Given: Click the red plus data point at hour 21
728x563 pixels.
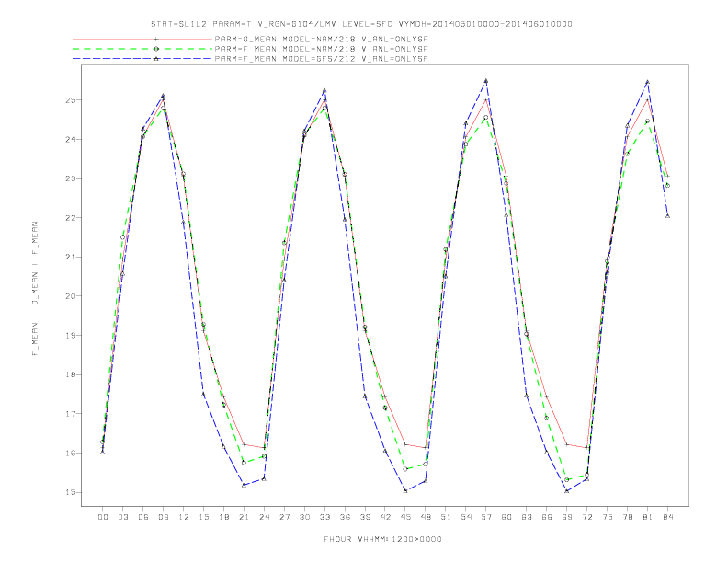Looking at the screenshot, I should click(244, 444).
